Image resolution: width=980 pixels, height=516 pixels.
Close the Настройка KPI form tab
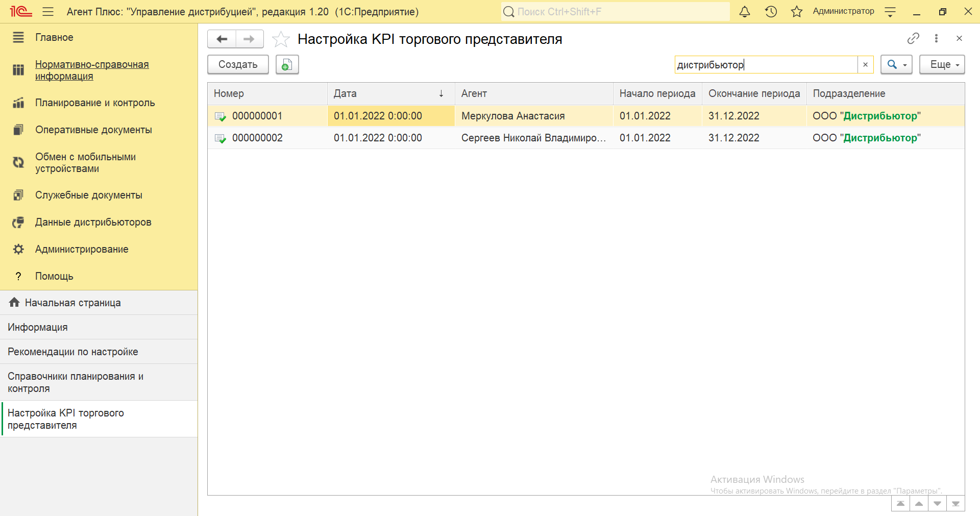(959, 38)
